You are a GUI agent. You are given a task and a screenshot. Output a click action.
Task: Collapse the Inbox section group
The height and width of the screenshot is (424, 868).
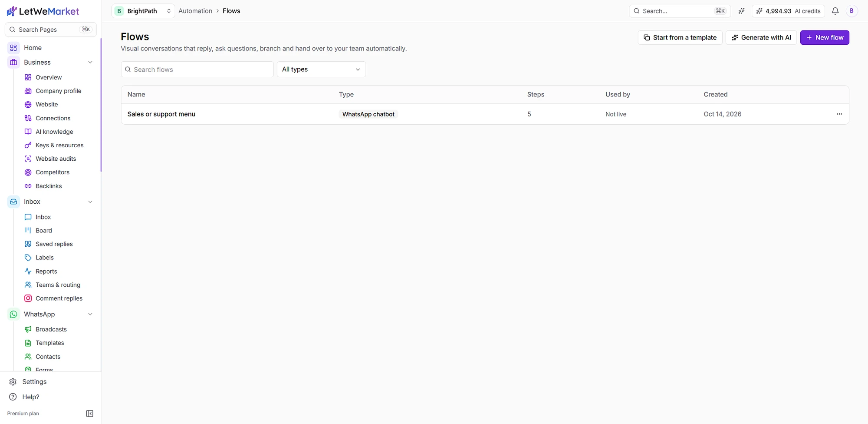90,202
